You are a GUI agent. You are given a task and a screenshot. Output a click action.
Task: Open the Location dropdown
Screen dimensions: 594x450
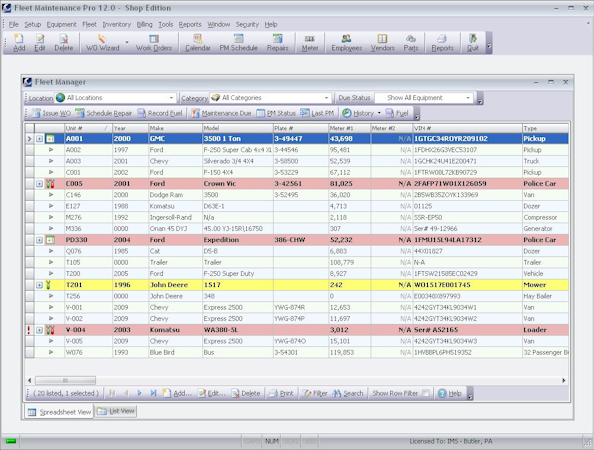[x=171, y=98]
